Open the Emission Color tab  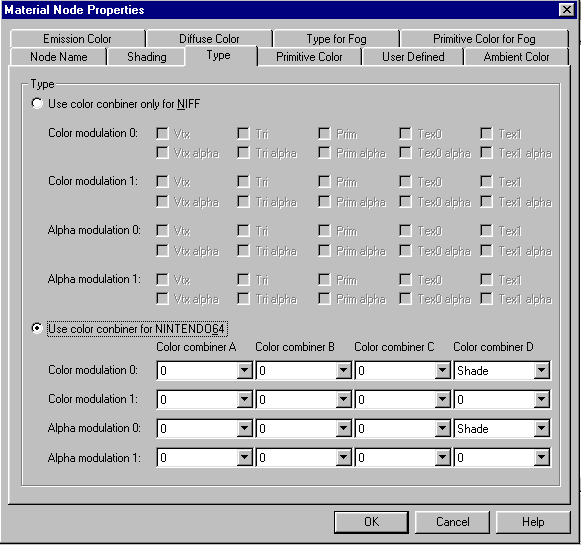[x=77, y=39]
